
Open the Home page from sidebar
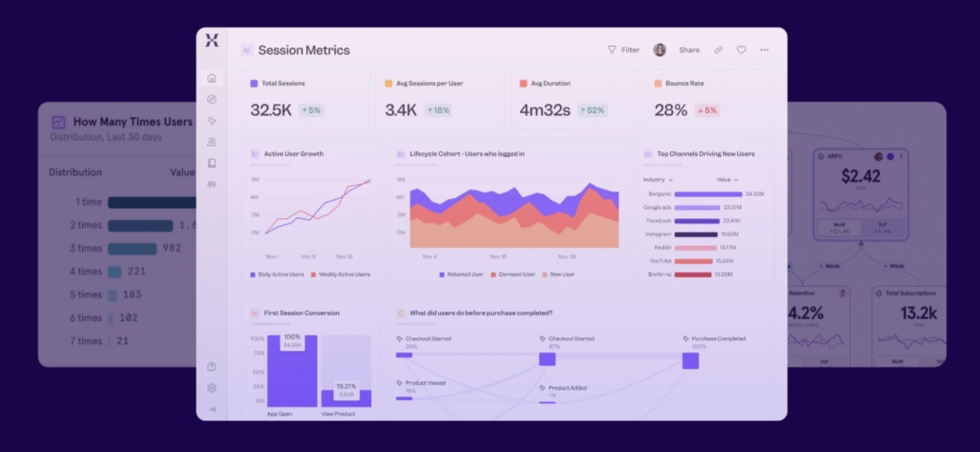212,78
